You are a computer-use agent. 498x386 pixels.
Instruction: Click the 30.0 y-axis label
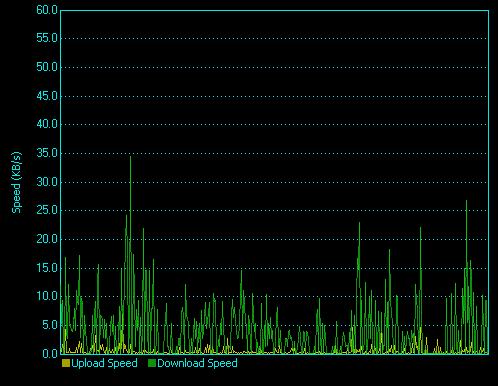coord(47,182)
